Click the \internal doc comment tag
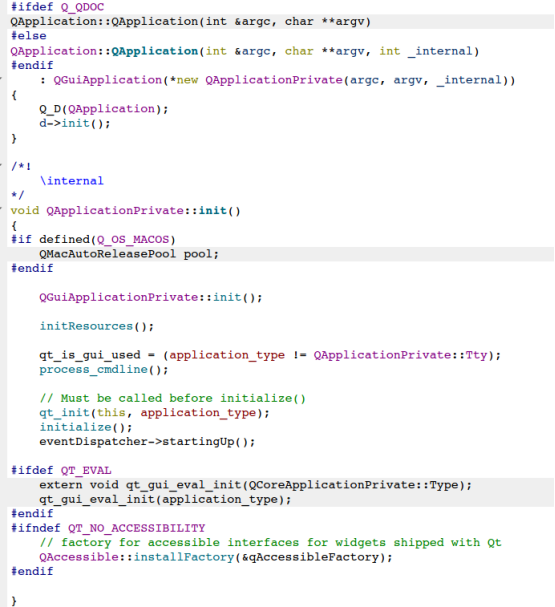Viewport: 555px width, 607px height. click(72, 181)
